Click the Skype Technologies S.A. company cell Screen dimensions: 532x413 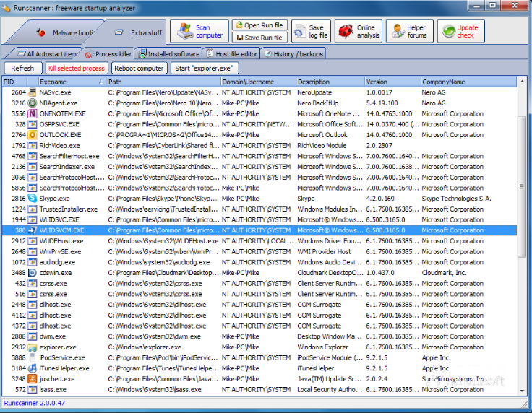[456, 199]
